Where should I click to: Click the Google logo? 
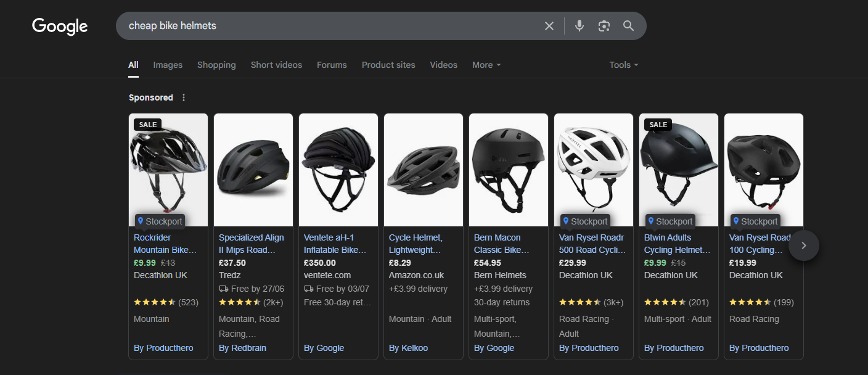(60, 26)
